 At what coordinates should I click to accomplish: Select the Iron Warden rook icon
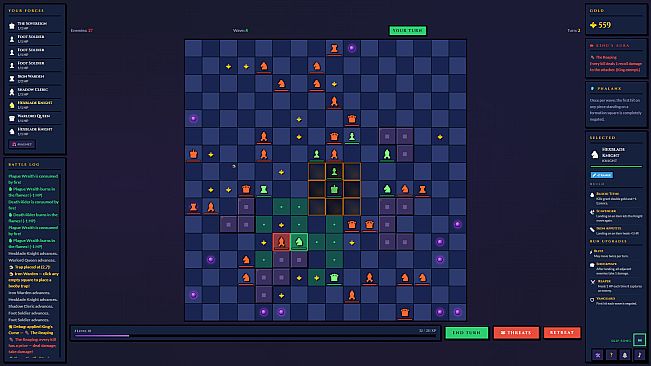(x=12, y=78)
